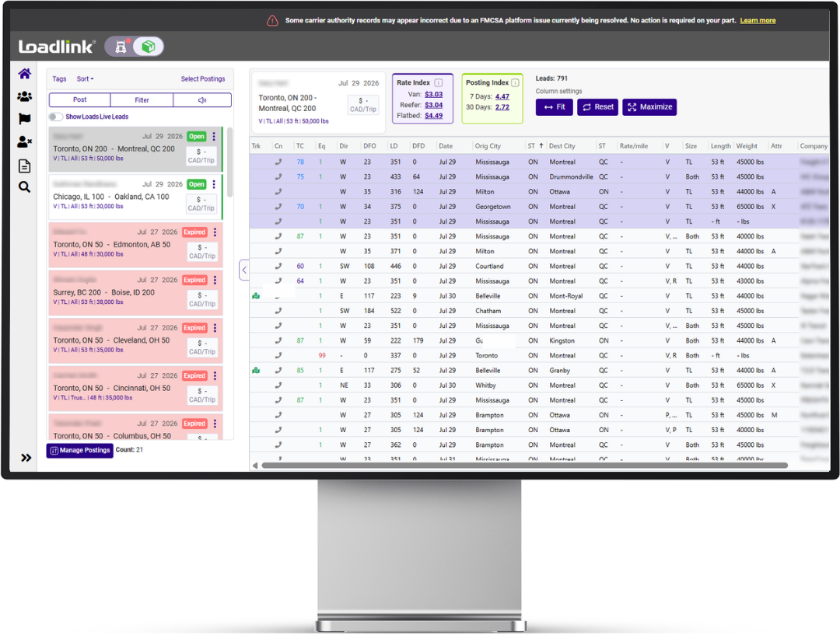
Task: Select the Post tab
Action: 80,99
